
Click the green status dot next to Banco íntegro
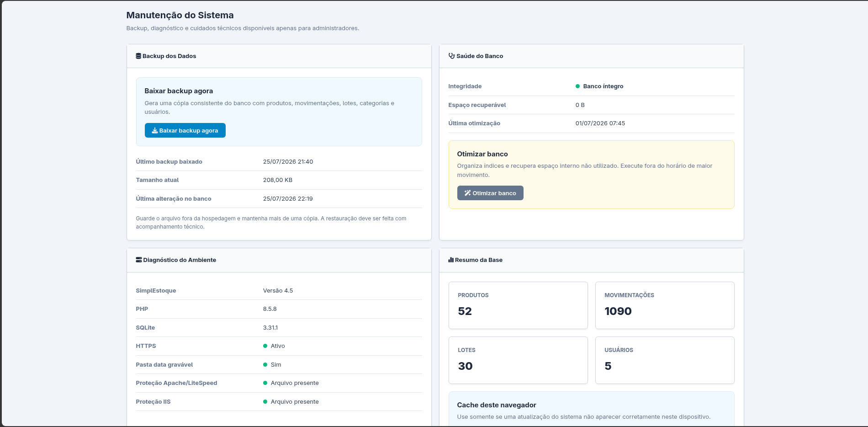[578, 86]
